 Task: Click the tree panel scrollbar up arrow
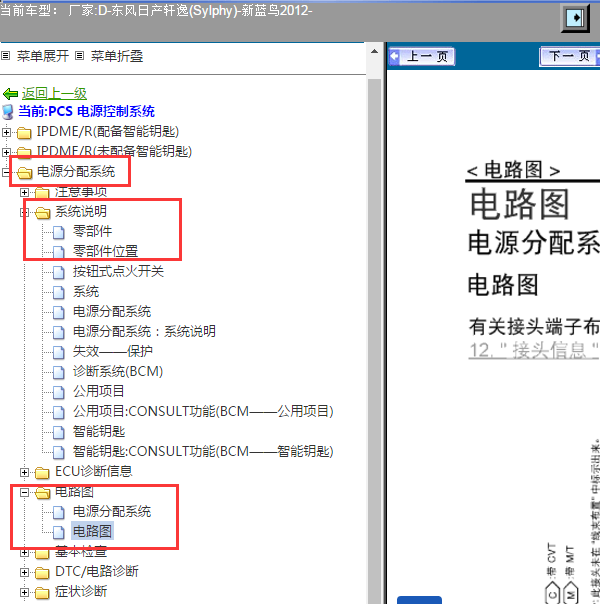374,51
